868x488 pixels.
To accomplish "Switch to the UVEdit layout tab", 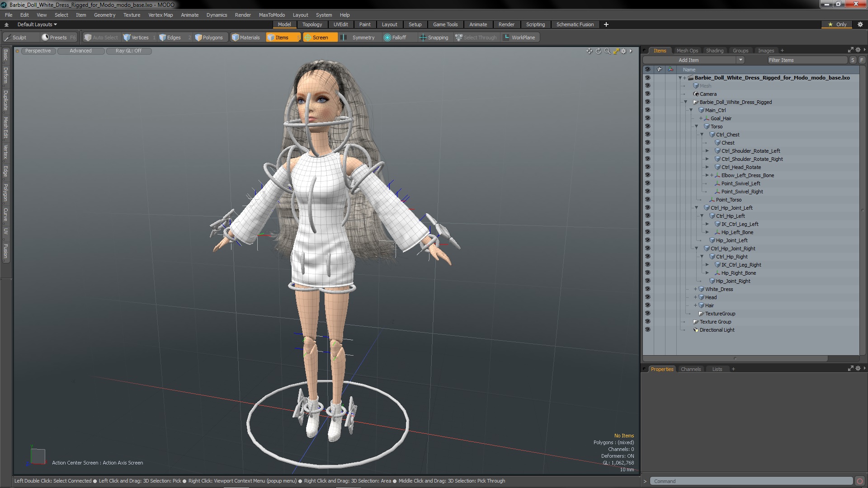I will 340,24.
